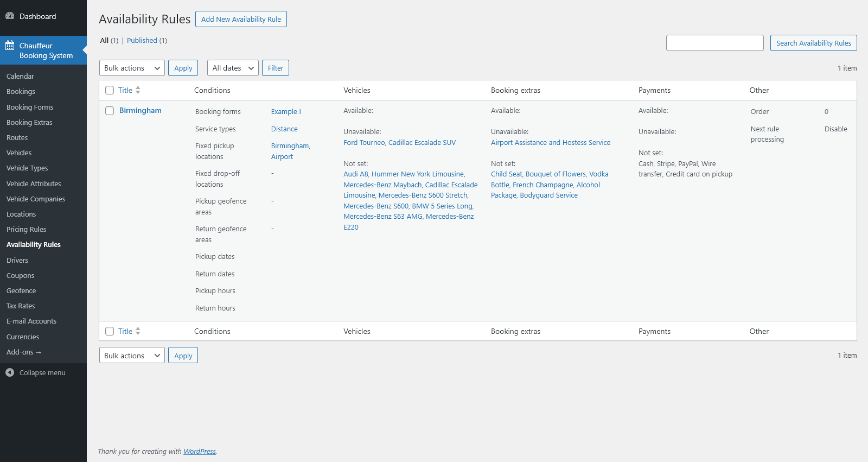Toggle the select-all checkbox in table header
The width and height of the screenshot is (868, 462).
(x=110, y=90)
